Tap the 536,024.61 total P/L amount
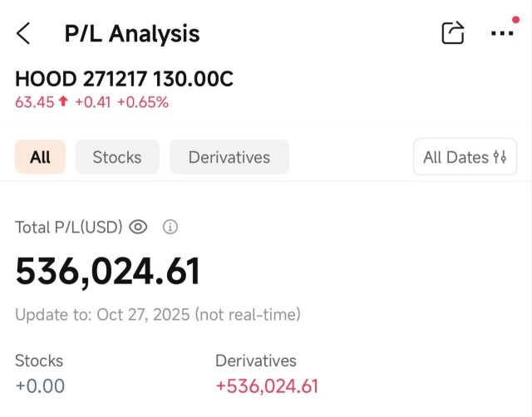The width and height of the screenshot is (532, 417). pos(108,272)
